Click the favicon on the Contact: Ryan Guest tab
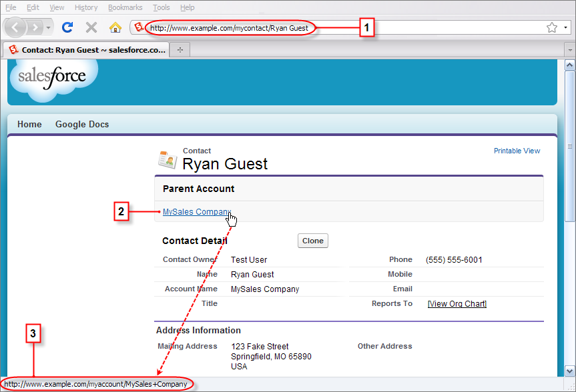This screenshot has width=576, height=392. [x=13, y=49]
